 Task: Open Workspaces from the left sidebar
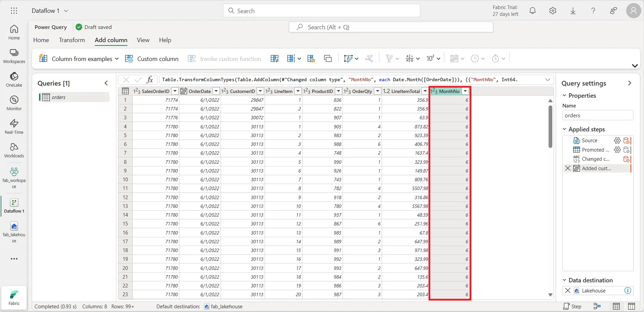coord(14,56)
